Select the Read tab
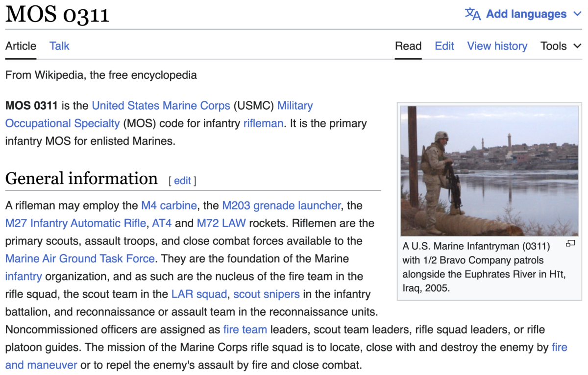This screenshot has width=588, height=375. [x=408, y=46]
